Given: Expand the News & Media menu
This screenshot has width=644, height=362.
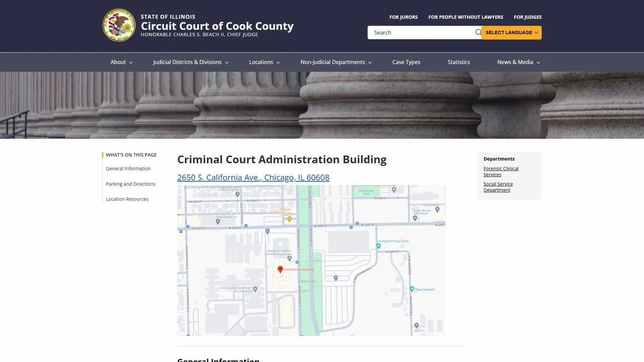Looking at the screenshot, I should point(519,62).
